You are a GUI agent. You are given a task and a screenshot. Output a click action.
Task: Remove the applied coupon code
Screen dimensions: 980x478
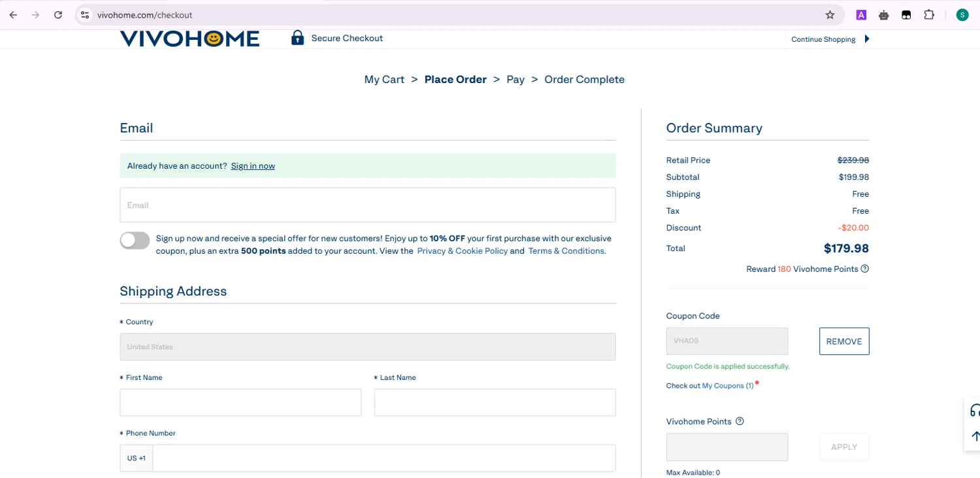[x=844, y=341]
